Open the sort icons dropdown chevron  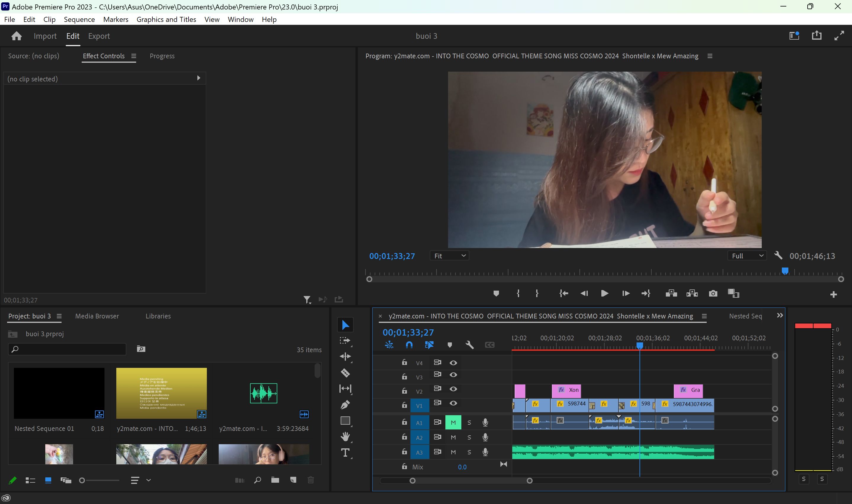pos(148,480)
